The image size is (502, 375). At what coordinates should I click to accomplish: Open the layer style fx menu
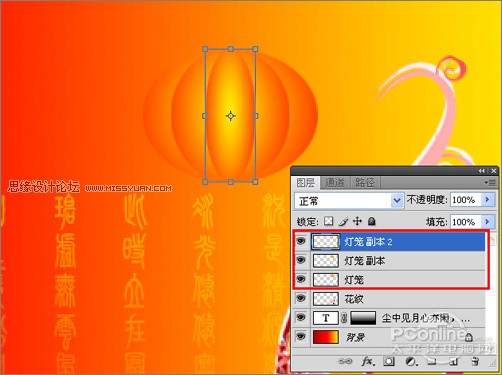(x=367, y=361)
